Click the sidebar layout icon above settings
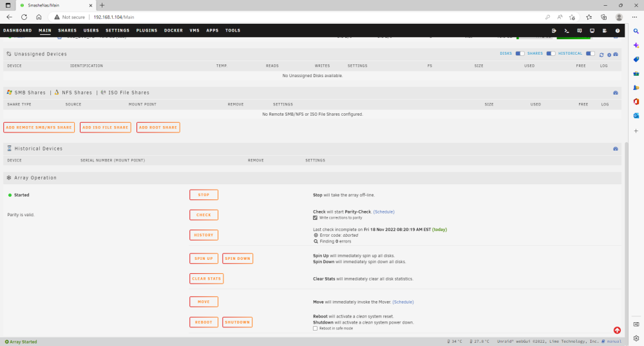Viewport: 644px width, 346px height. (x=636, y=324)
